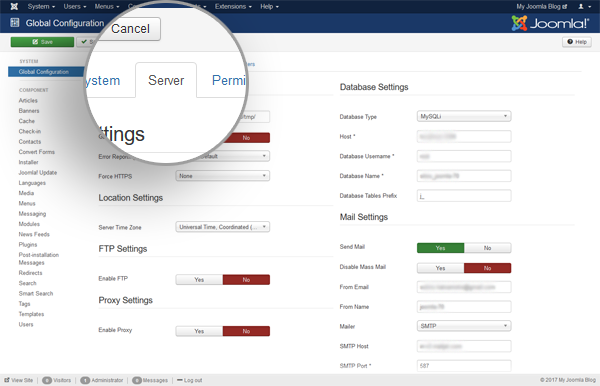Open Installer component settings
600x386 pixels.
[x=29, y=162]
